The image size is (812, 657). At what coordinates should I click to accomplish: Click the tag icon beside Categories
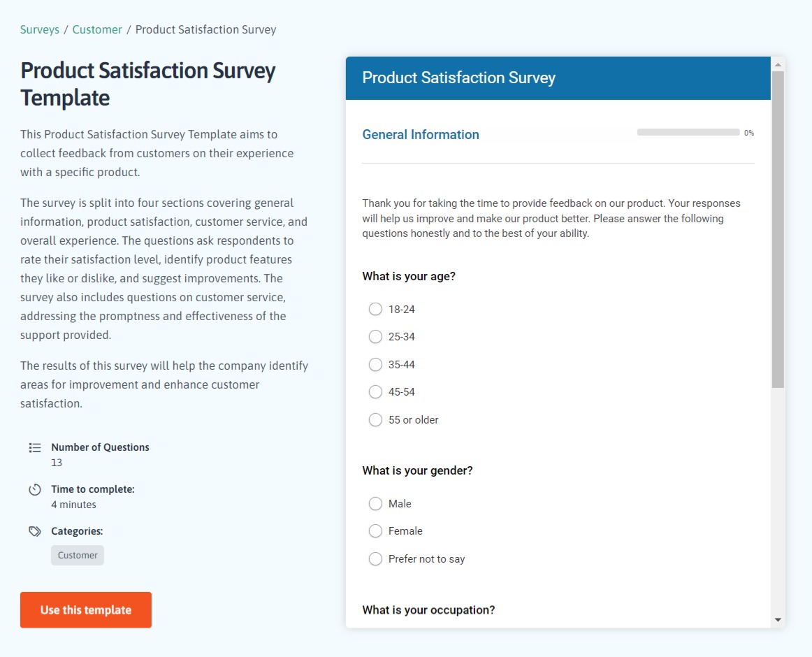(34, 531)
